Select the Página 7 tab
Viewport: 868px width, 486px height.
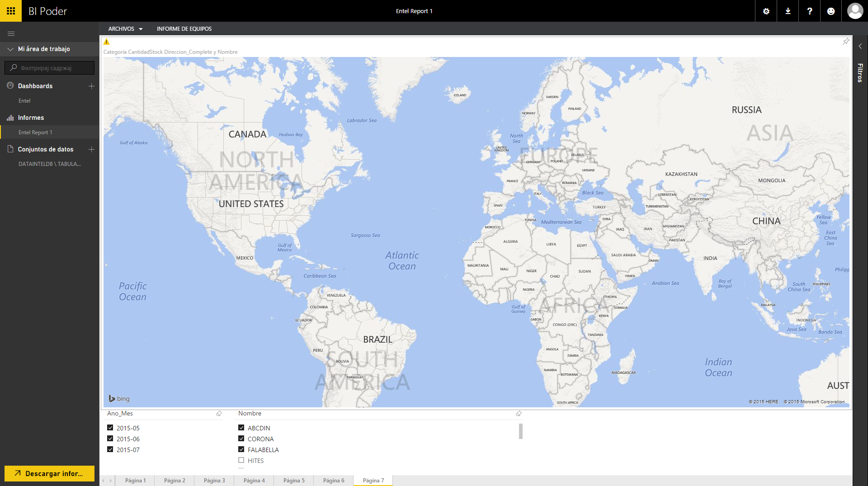tap(373, 481)
